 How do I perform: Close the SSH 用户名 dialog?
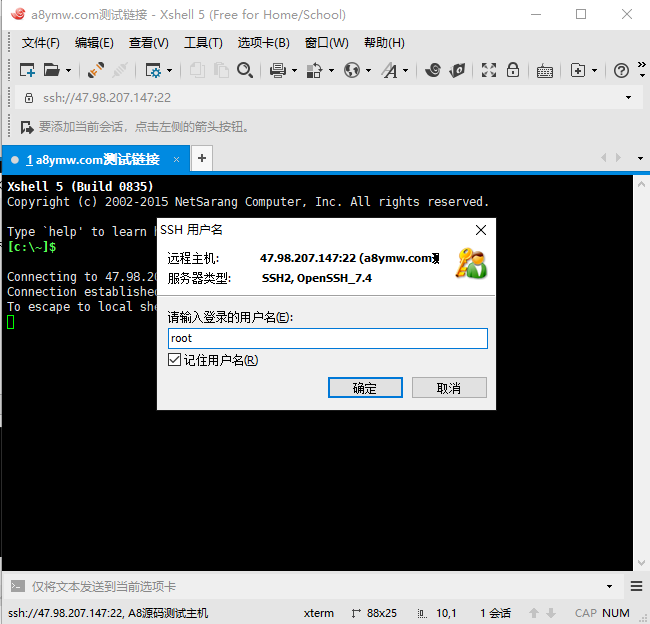click(x=481, y=230)
